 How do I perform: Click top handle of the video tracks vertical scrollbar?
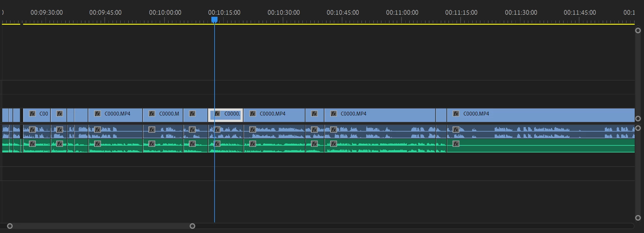[638, 30]
